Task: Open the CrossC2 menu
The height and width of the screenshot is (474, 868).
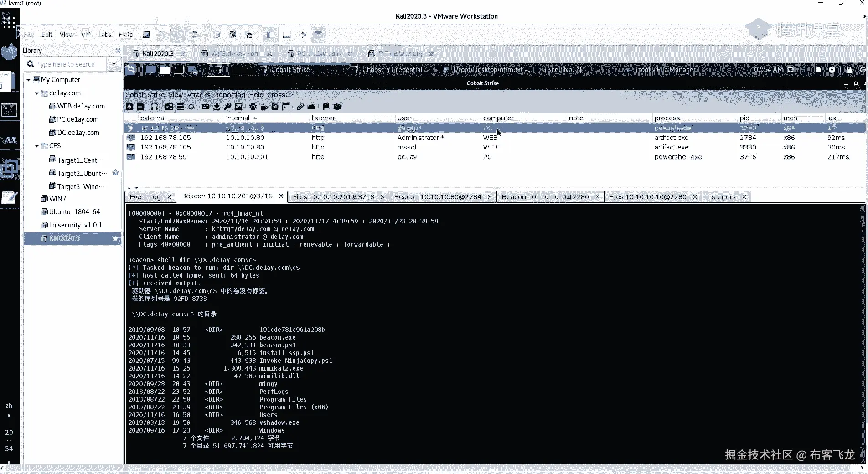Action: (x=280, y=95)
